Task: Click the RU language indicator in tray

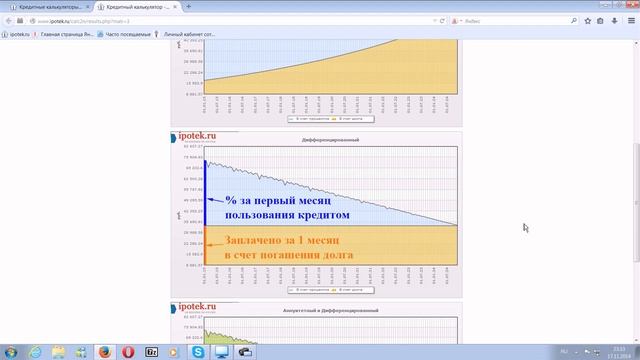Action: click(x=564, y=351)
